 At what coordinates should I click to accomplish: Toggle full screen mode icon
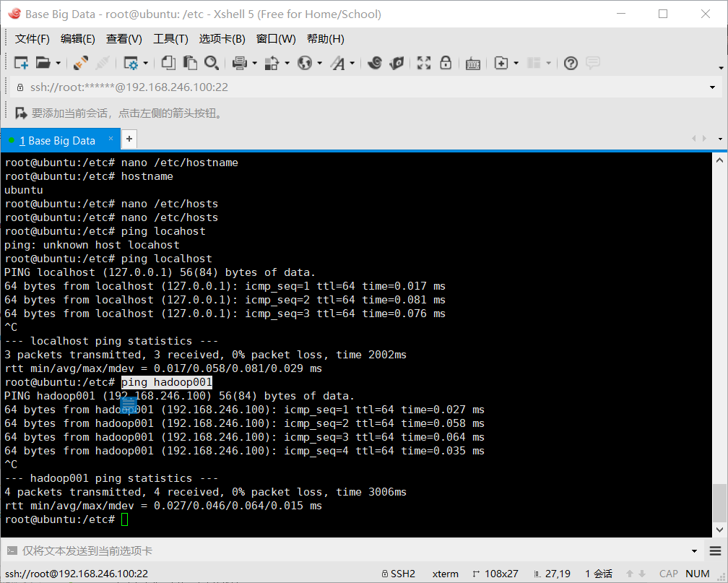pos(424,63)
